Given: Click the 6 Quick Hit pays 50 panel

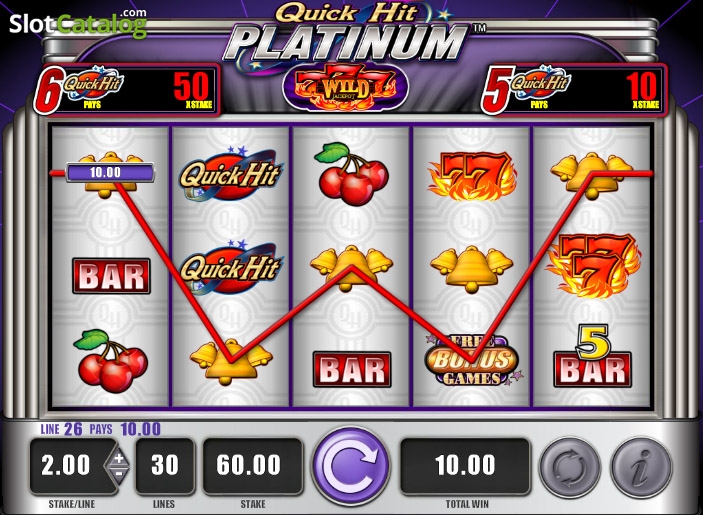Looking at the screenshot, I should [127, 89].
